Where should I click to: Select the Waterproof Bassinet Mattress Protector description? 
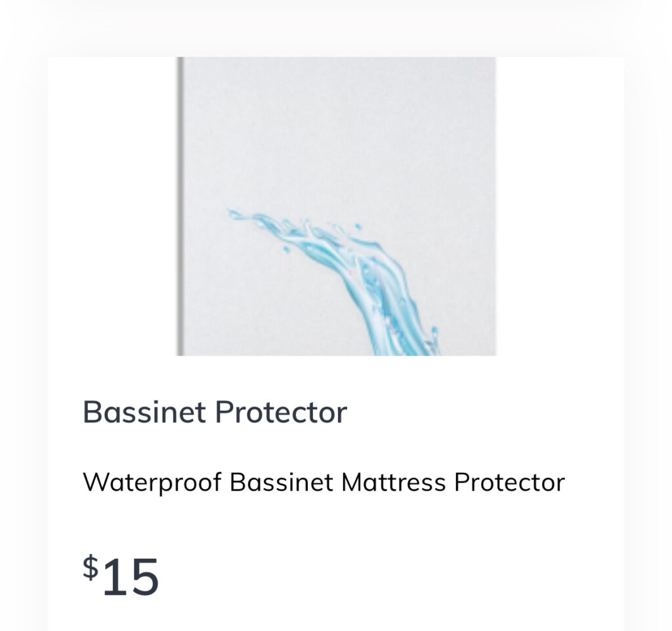click(324, 483)
